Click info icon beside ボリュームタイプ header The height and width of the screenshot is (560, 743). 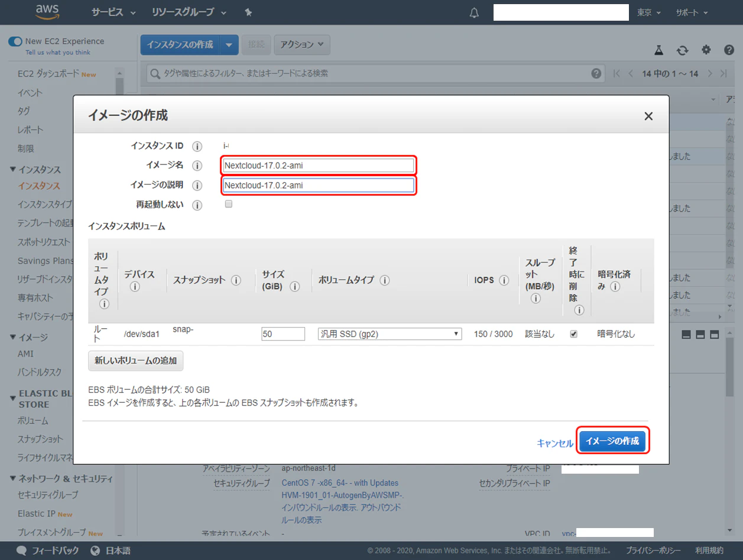click(x=385, y=280)
